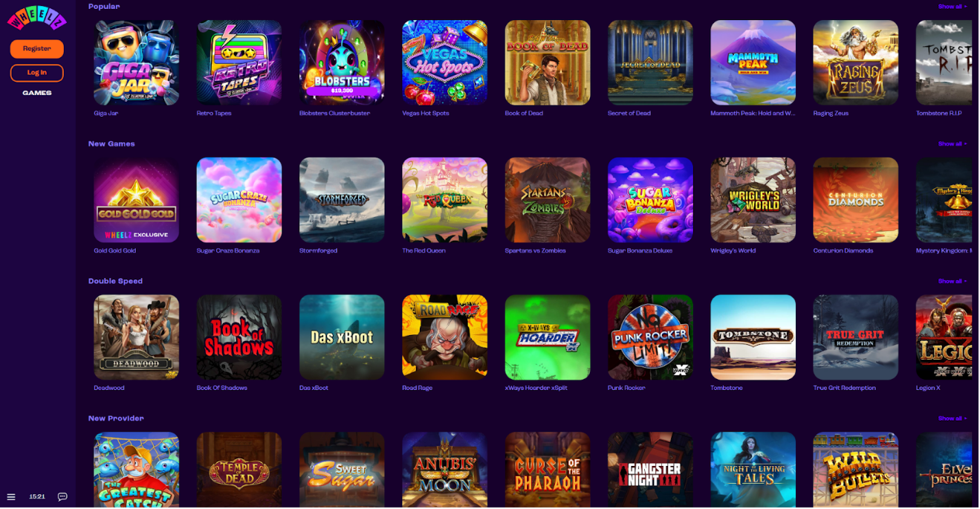
Task: Expand New Games with Show all
Action: click(x=953, y=144)
